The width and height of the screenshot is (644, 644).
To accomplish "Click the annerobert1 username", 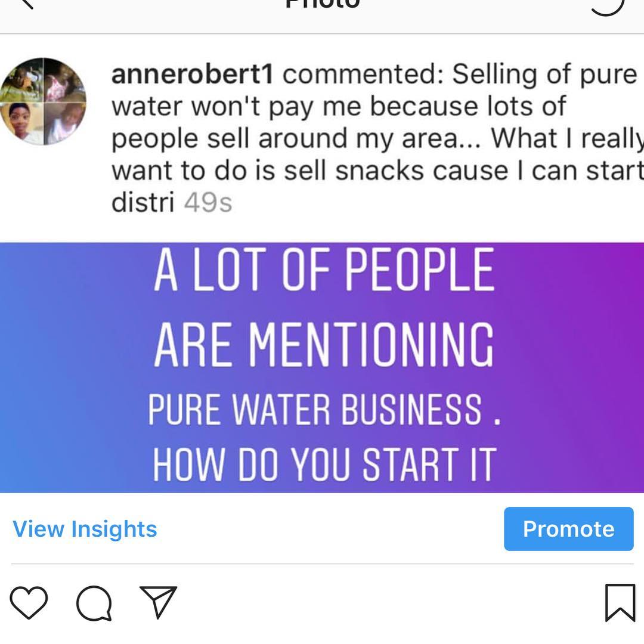I will pos(193,75).
